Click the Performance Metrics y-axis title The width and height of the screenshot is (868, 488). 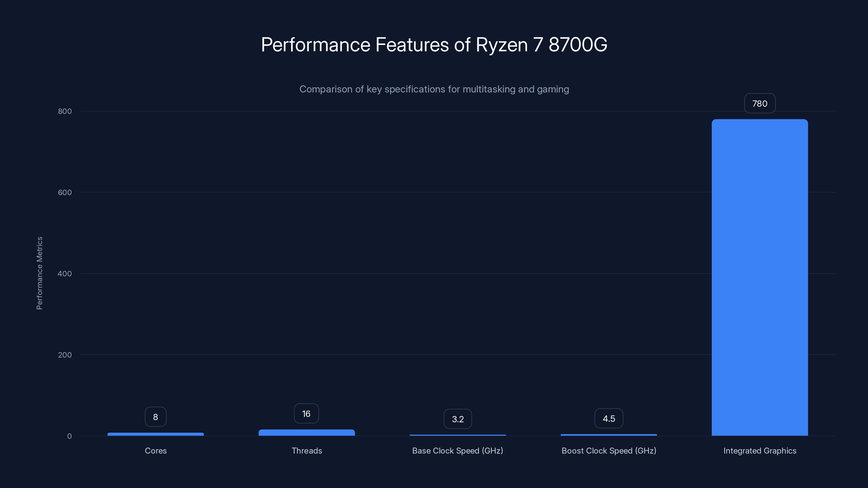pos(39,273)
